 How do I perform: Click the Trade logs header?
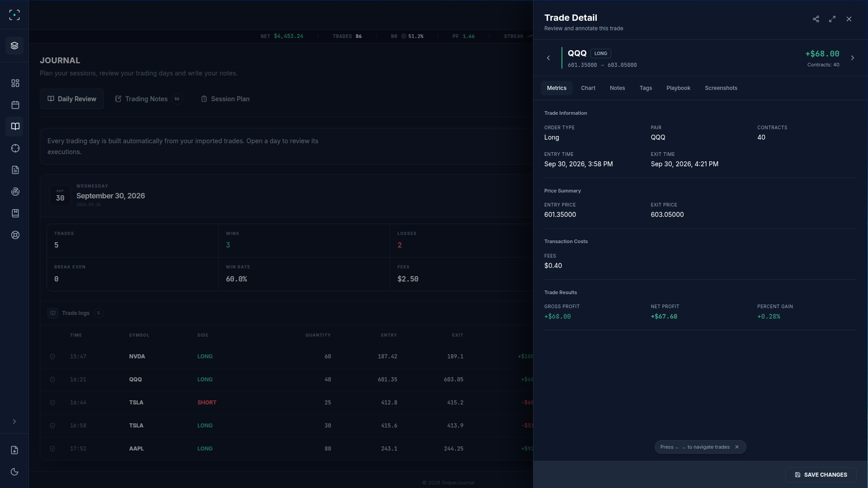click(75, 313)
